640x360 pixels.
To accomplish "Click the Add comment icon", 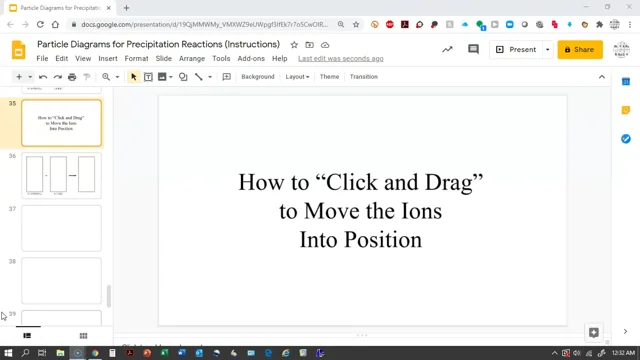I will pos(227,77).
